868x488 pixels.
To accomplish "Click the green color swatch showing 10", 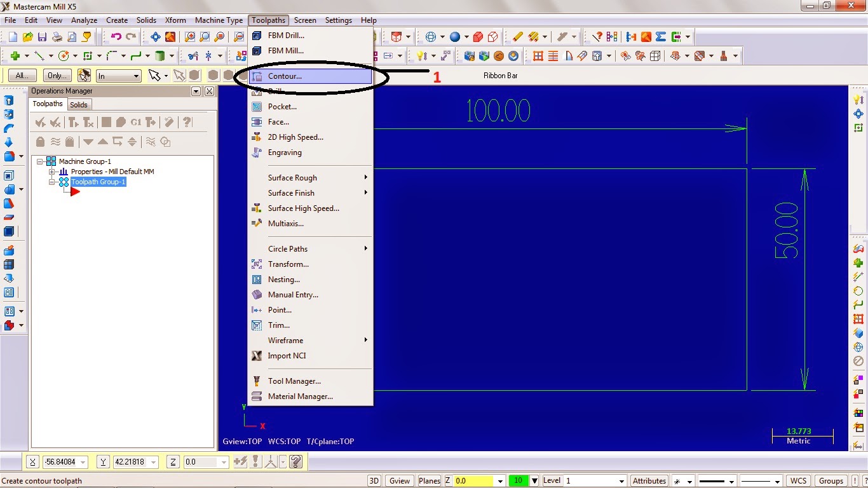I will [519, 481].
